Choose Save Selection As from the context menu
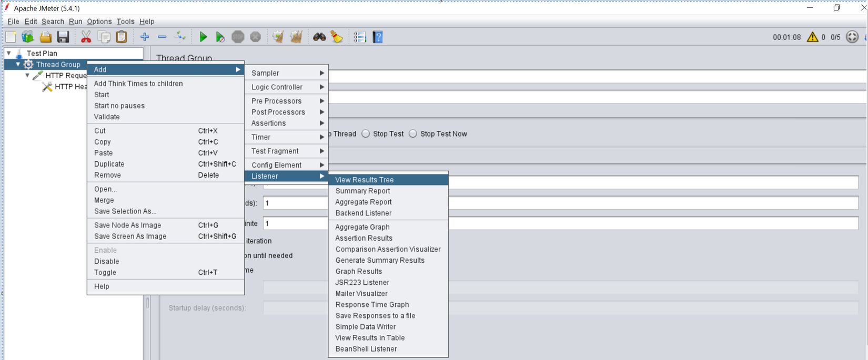The height and width of the screenshot is (360, 868). pyautogui.click(x=165, y=211)
